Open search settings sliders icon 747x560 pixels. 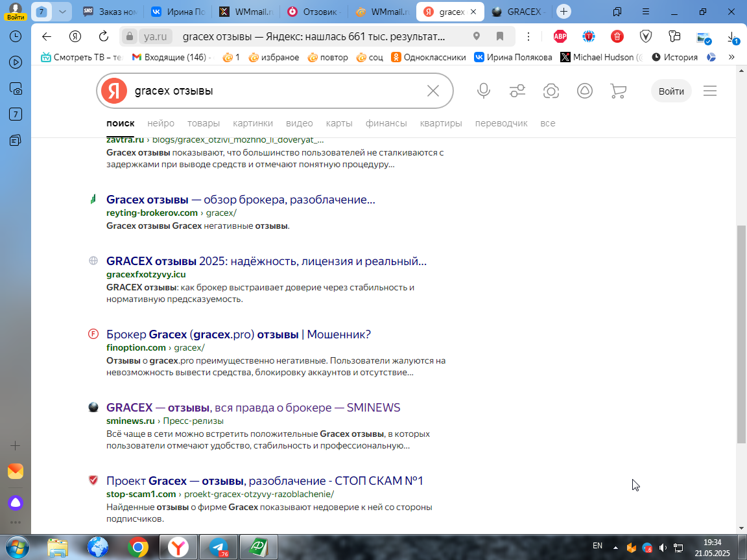(x=517, y=91)
